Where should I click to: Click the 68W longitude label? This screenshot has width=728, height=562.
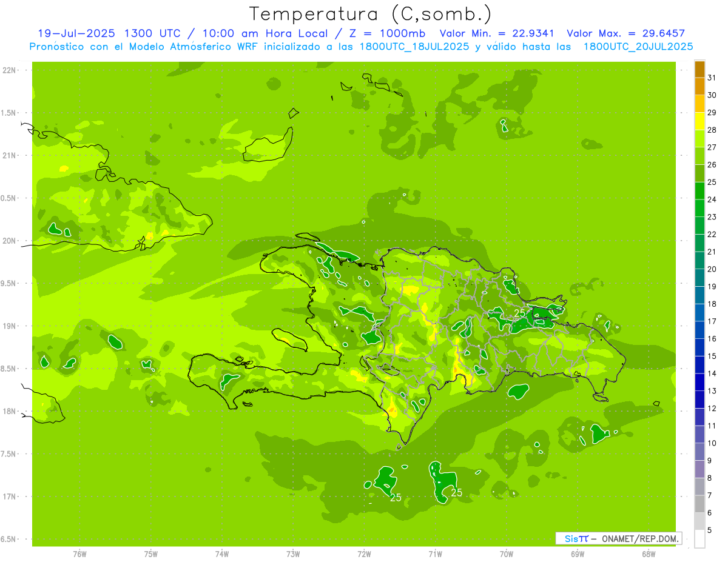click(x=649, y=554)
